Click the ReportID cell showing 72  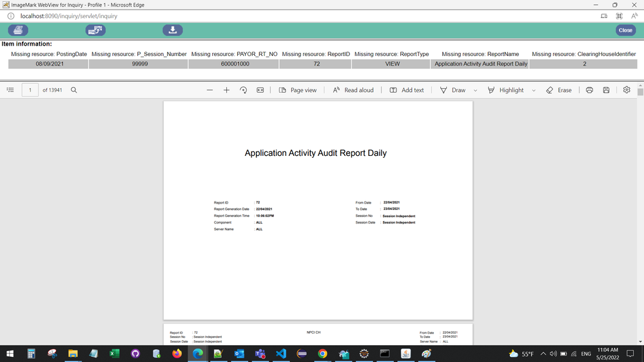coord(316,64)
